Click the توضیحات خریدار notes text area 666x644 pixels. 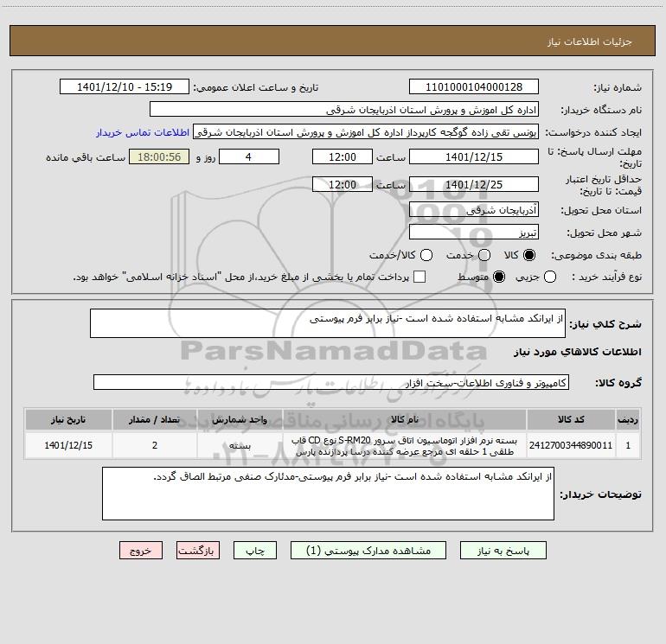tap(328, 494)
